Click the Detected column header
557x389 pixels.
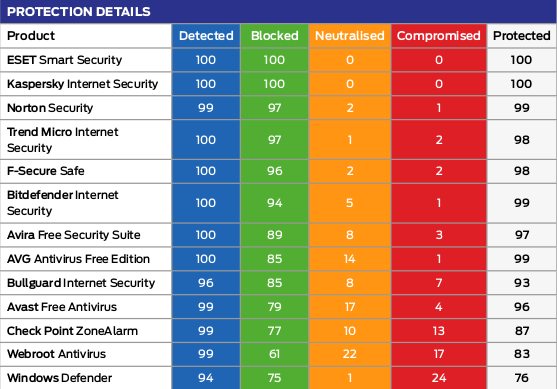click(206, 36)
